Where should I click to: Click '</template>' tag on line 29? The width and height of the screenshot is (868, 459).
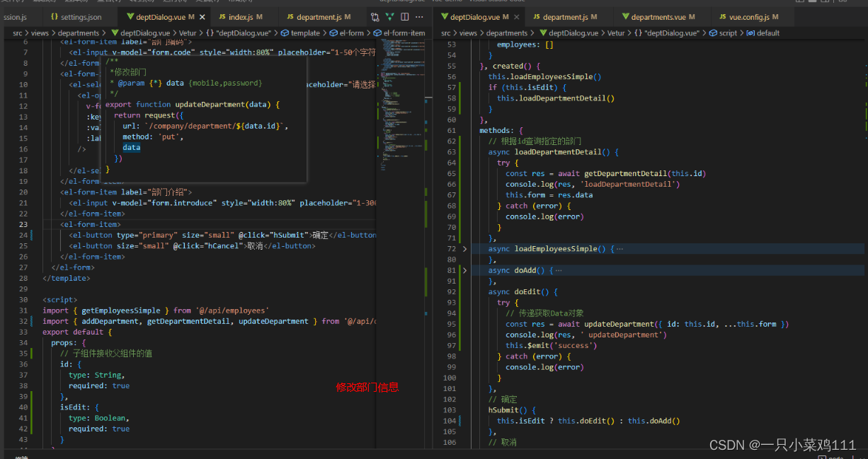tap(67, 279)
